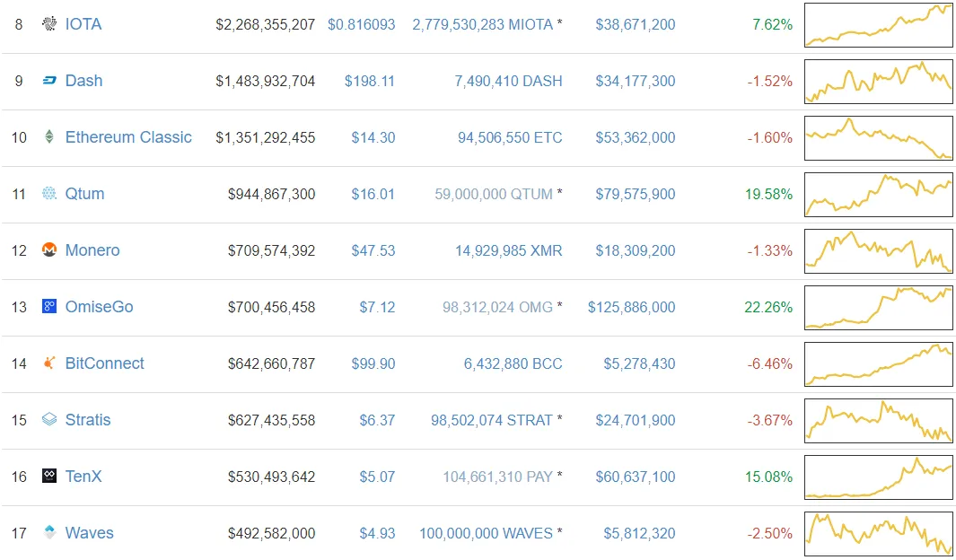Click the OmiseGo coin logo icon
Screen dimensions: 956x560
(48, 307)
